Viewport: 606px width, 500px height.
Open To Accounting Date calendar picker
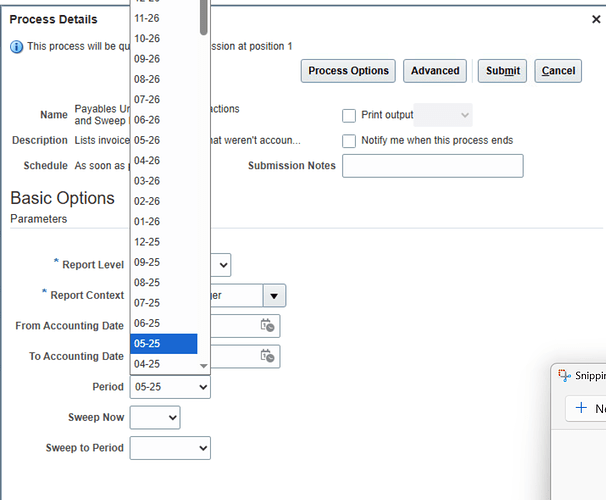[267, 356]
